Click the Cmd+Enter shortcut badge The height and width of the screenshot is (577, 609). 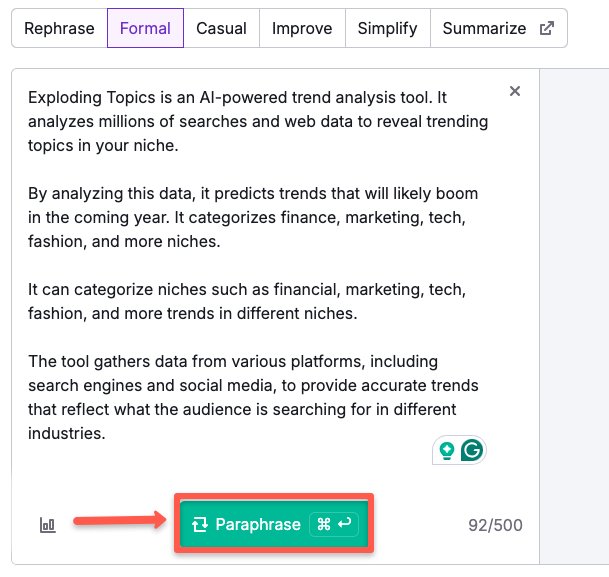334,524
